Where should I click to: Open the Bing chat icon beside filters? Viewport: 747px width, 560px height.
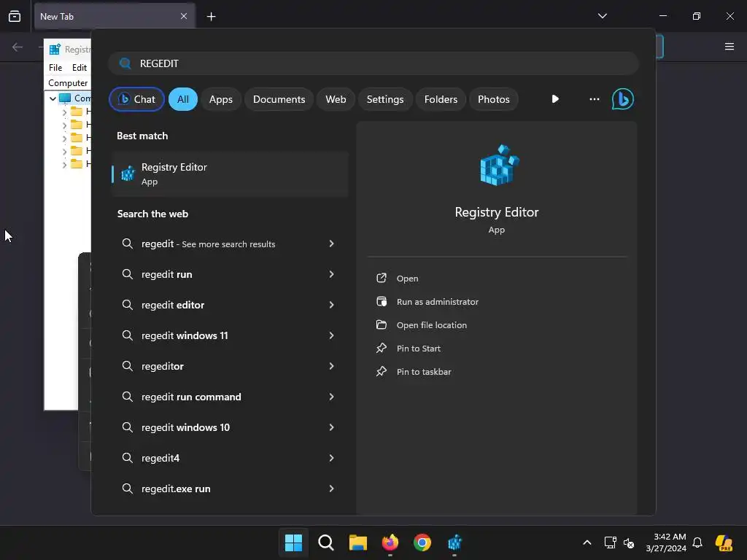click(622, 99)
